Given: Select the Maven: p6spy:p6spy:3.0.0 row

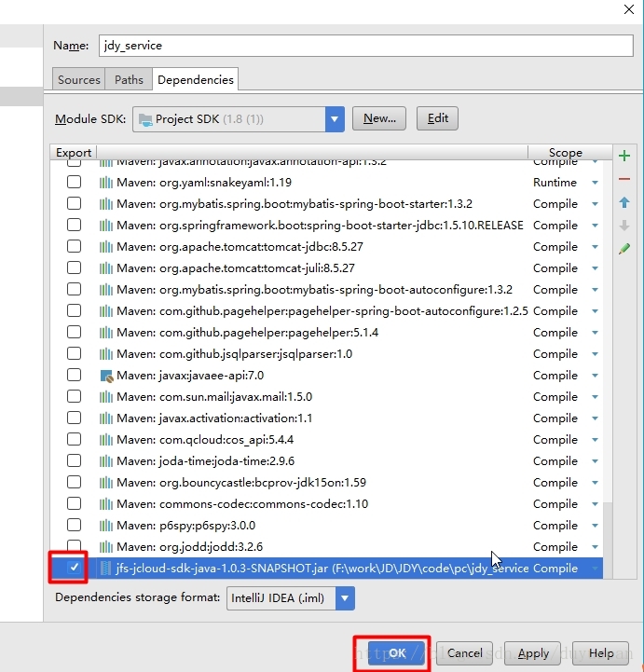Looking at the screenshot, I should click(x=326, y=526).
